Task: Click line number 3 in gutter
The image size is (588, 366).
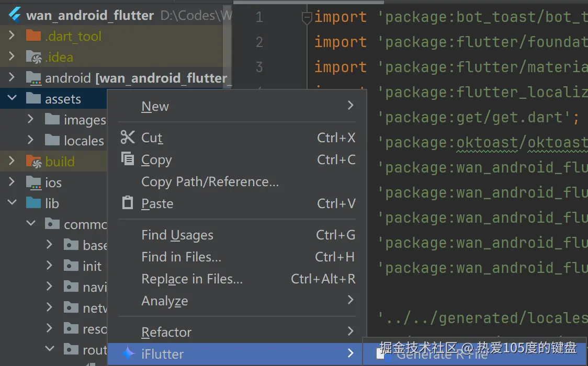Action: 259,67
